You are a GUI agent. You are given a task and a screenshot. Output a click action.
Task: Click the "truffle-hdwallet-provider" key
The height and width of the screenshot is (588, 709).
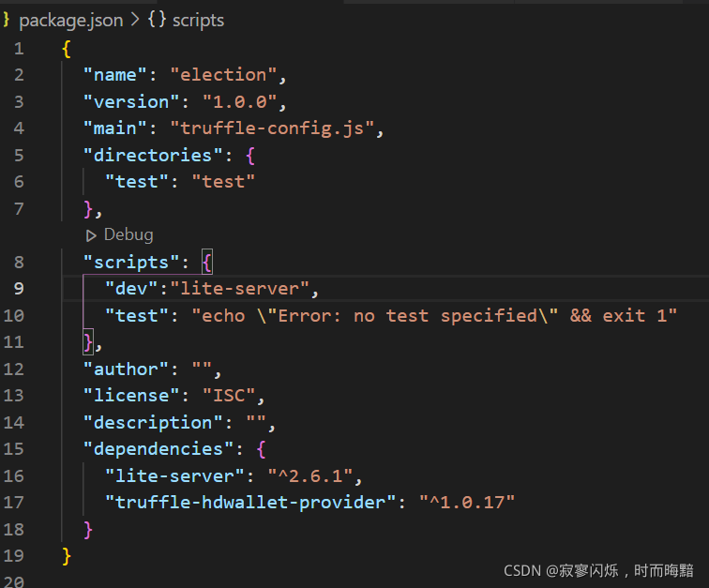point(250,503)
